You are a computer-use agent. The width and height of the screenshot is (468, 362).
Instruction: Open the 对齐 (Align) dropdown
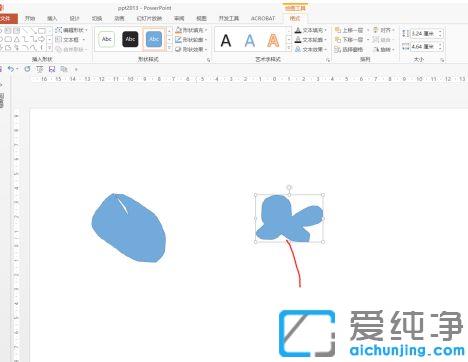tap(383, 30)
